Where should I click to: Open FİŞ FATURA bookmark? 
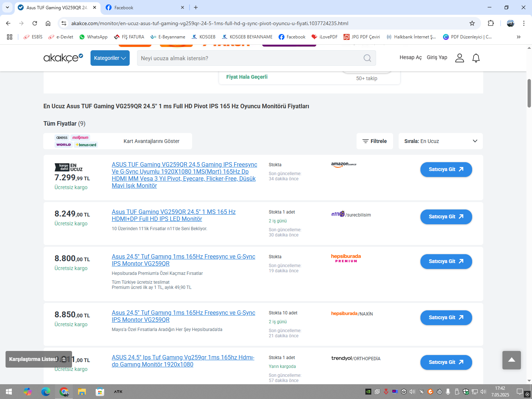coord(129,37)
